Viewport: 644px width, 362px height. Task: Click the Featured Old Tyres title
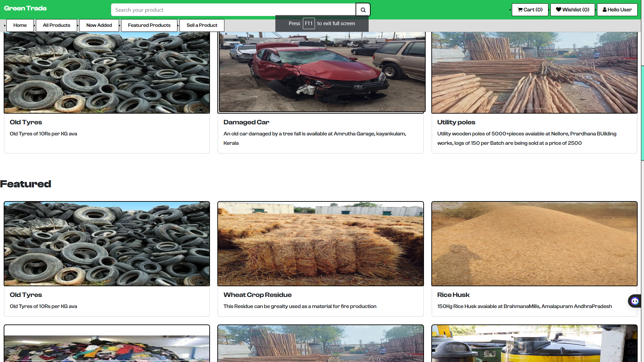point(26,295)
